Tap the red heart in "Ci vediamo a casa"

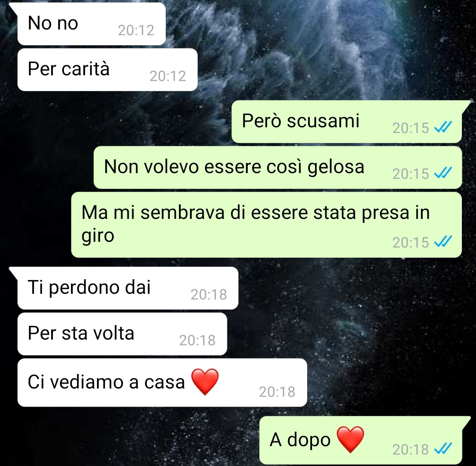205,382
